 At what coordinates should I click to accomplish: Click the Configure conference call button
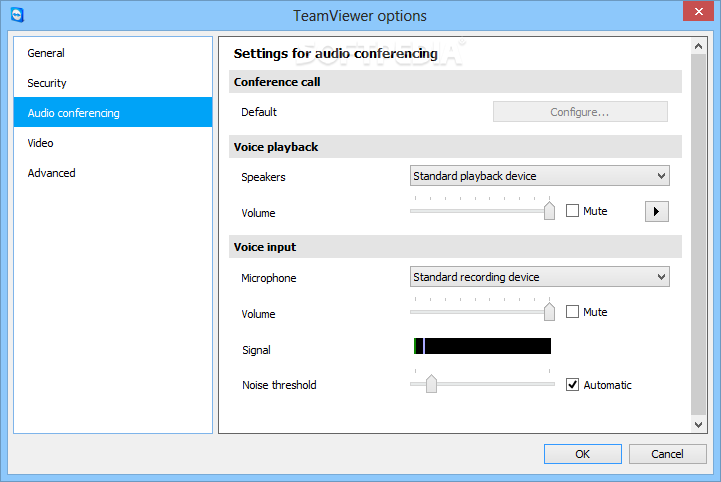(x=580, y=112)
